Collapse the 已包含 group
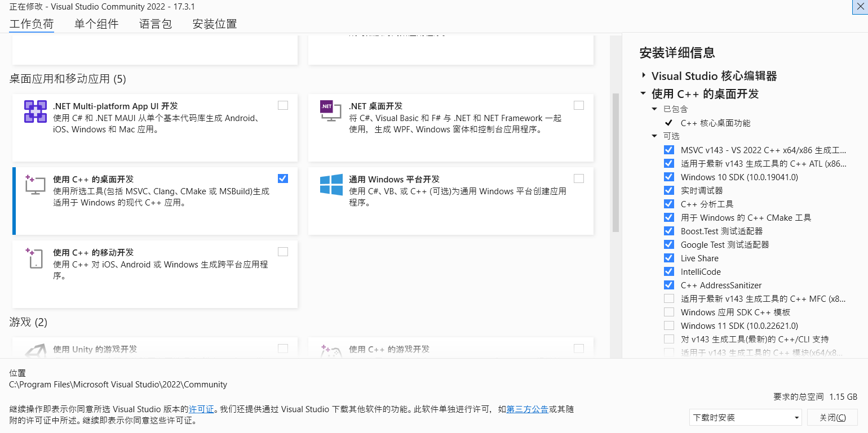Image resolution: width=868 pixels, height=433 pixels. (654, 109)
